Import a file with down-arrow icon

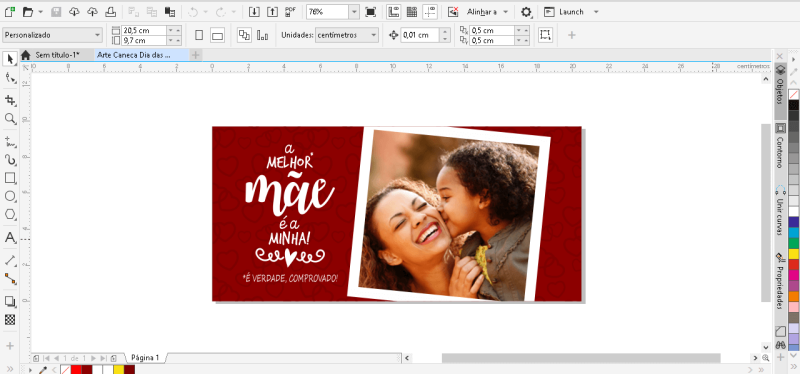click(254, 11)
